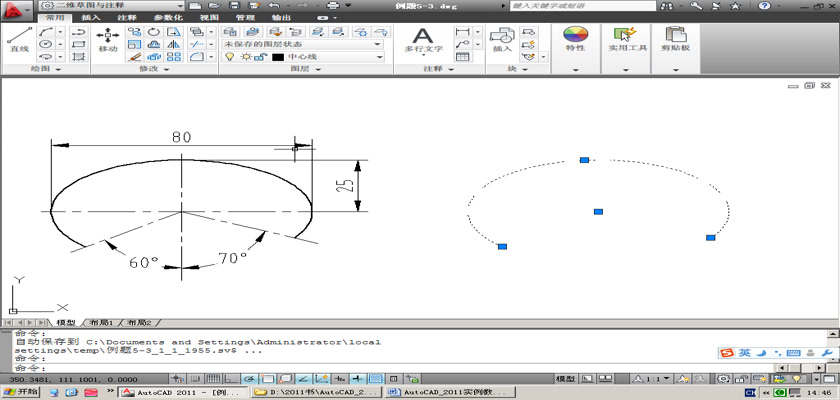Select the Arc drawing tool

(46, 32)
